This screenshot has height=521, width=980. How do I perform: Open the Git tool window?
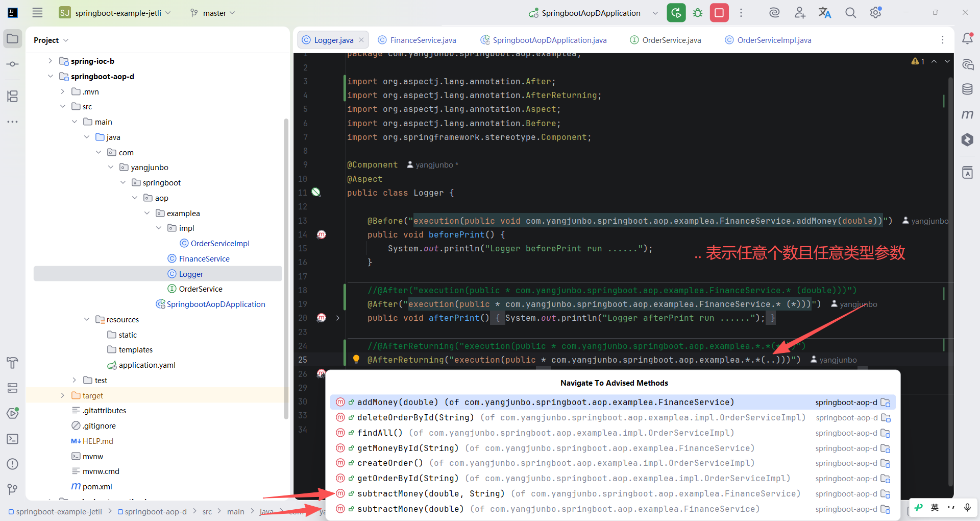coord(13,489)
